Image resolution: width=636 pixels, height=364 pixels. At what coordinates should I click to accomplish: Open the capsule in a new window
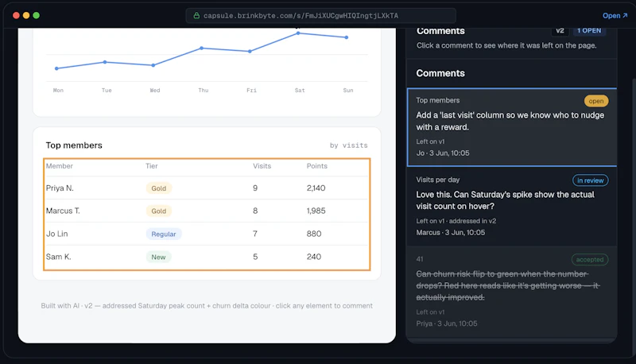[615, 15]
